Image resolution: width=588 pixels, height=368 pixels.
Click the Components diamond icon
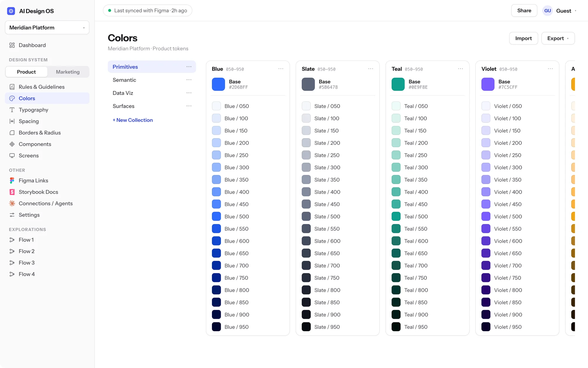[12, 144]
